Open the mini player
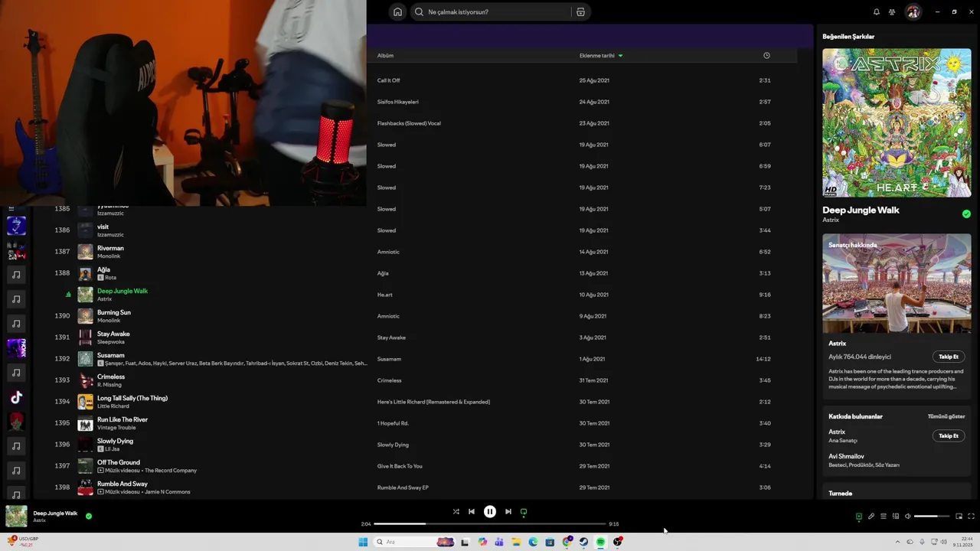The image size is (980, 551). [959, 516]
